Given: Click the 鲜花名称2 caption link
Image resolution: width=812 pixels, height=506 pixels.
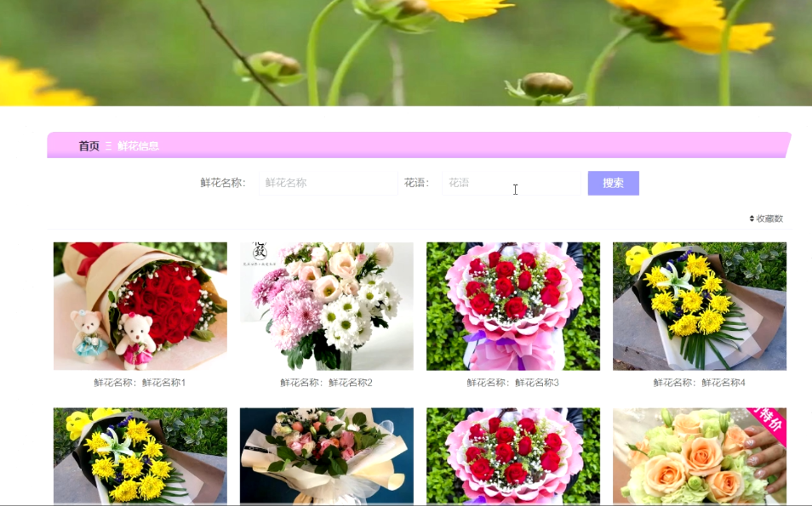Looking at the screenshot, I should pos(327,383).
